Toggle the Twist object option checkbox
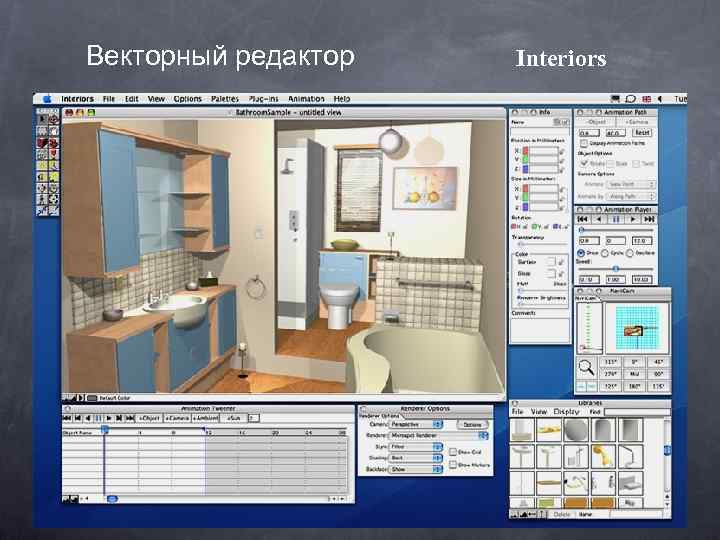This screenshot has width=720, height=540. point(636,163)
